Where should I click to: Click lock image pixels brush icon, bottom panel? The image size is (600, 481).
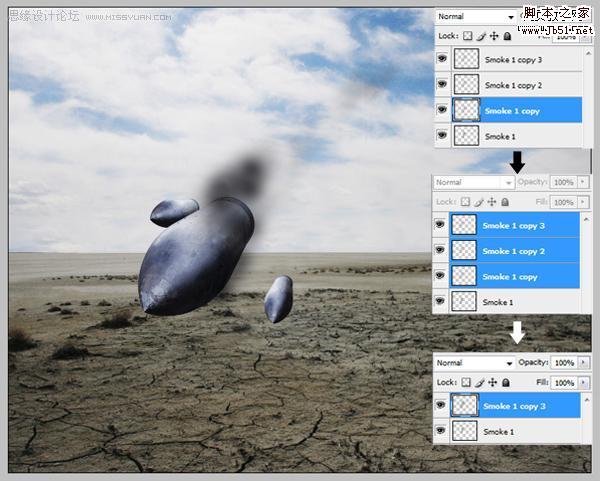pos(481,383)
